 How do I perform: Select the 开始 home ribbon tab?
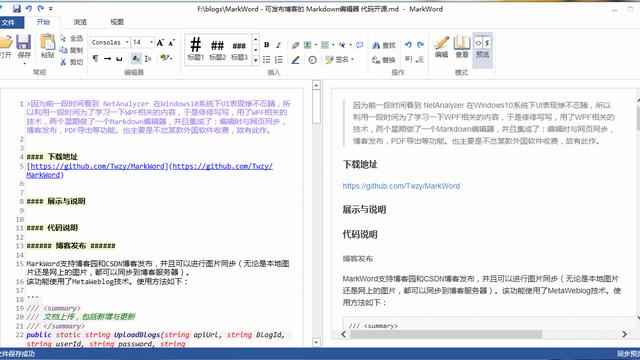43,22
